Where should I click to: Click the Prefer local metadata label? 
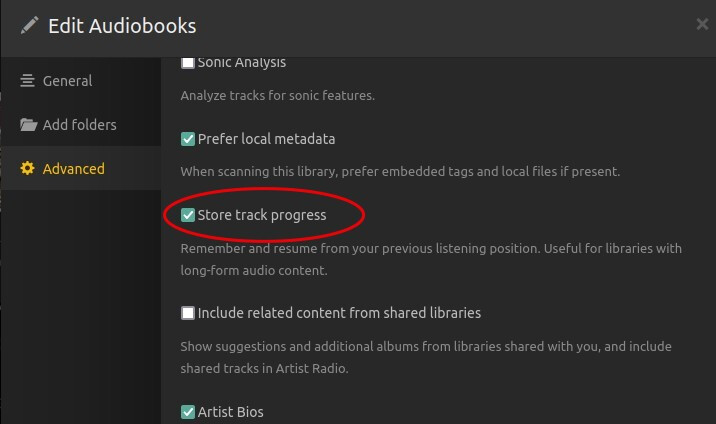[x=266, y=139]
